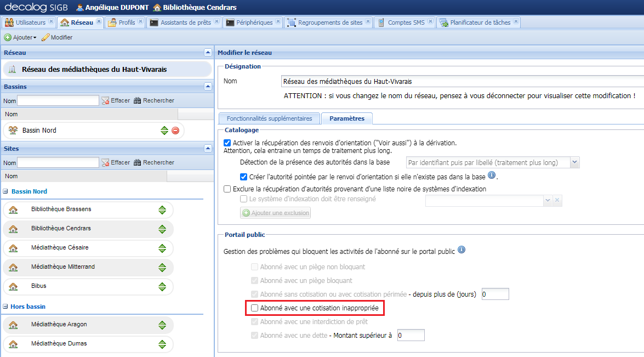
Task: Check 'Exclure la récupération d'autorités' option
Action: [x=227, y=189]
